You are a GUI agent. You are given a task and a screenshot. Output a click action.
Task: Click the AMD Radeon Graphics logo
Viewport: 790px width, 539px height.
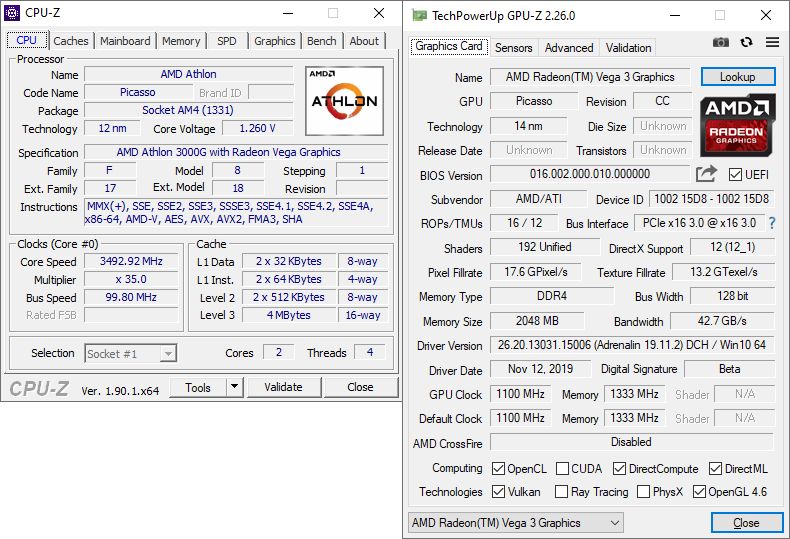pyautogui.click(x=737, y=124)
